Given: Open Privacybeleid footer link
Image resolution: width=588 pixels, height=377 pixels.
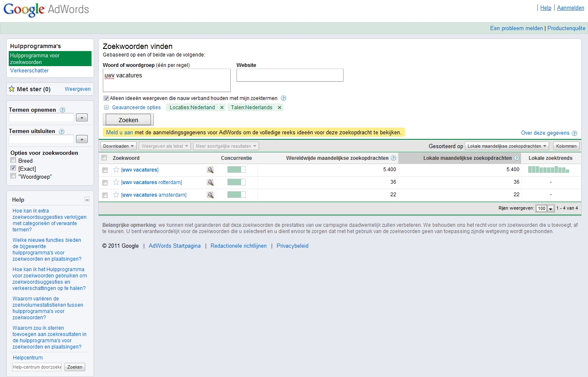Looking at the screenshot, I should tap(293, 246).
